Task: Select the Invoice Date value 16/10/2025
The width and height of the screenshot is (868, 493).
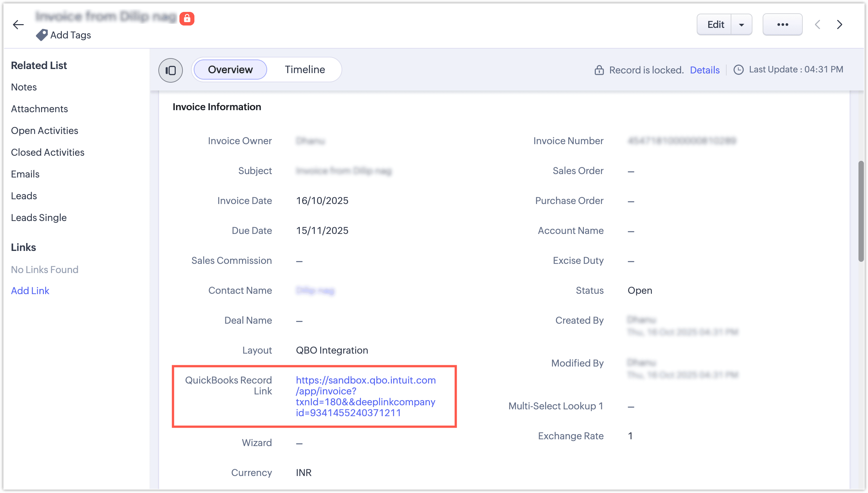Action: tap(322, 201)
